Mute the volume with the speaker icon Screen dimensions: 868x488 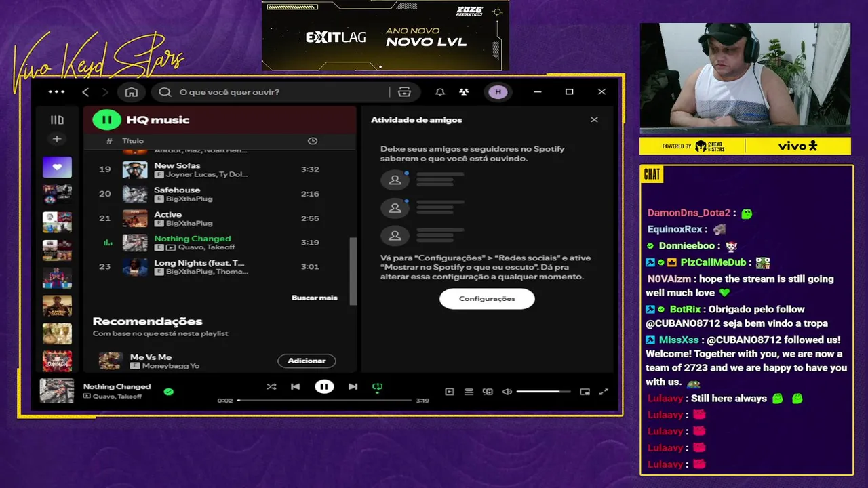click(507, 392)
